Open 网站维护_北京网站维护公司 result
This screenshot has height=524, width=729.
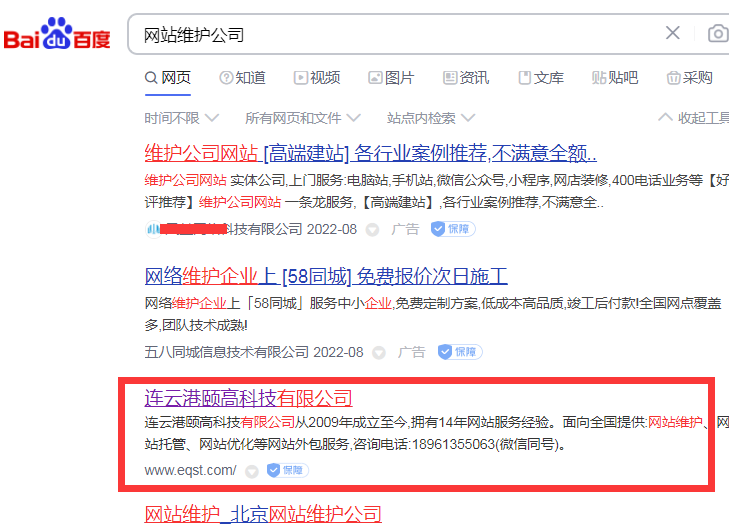[263, 514]
